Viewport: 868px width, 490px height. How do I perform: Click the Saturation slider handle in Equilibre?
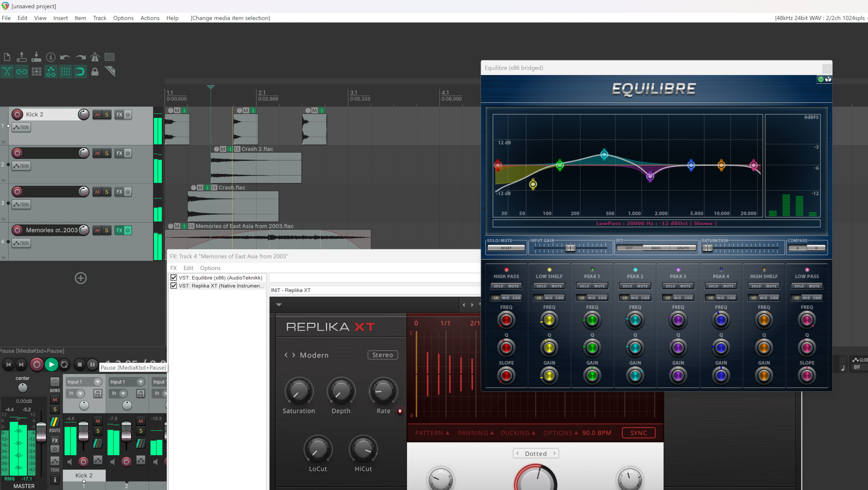pyautogui.click(x=707, y=248)
